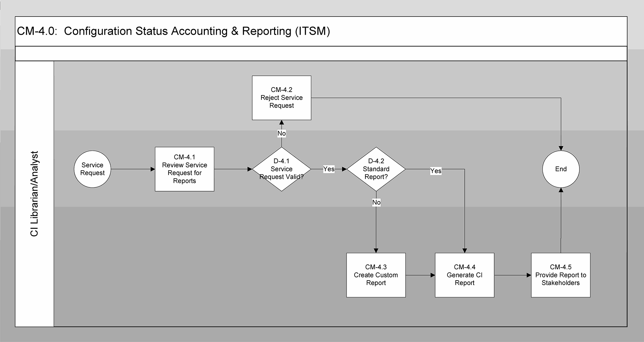644x342 pixels.
Task: Select the CM-4.1 Review Service Request box
Action: [x=184, y=169]
